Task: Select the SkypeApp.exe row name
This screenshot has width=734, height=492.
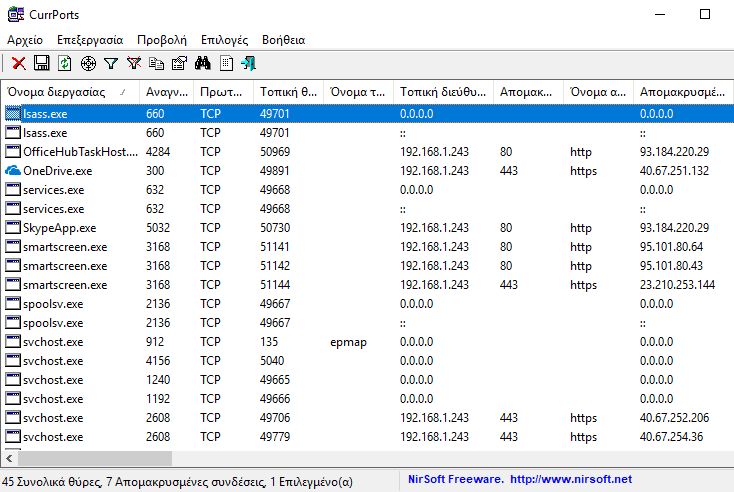Action: [x=59, y=228]
